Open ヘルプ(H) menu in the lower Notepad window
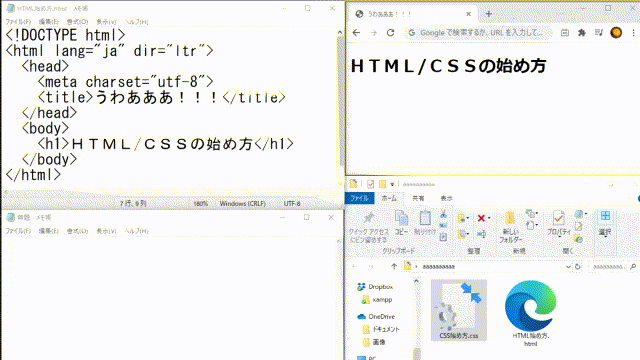This screenshot has height=360, width=640. pyautogui.click(x=136, y=231)
